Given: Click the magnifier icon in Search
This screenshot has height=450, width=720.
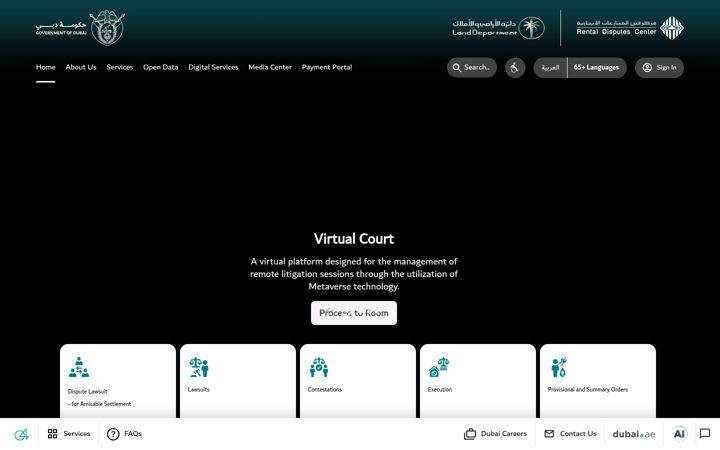Looking at the screenshot, I should (x=456, y=68).
